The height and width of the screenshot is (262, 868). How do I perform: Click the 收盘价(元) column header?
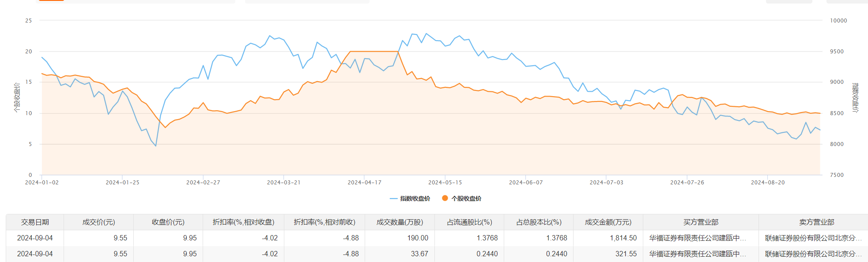(168, 222)
